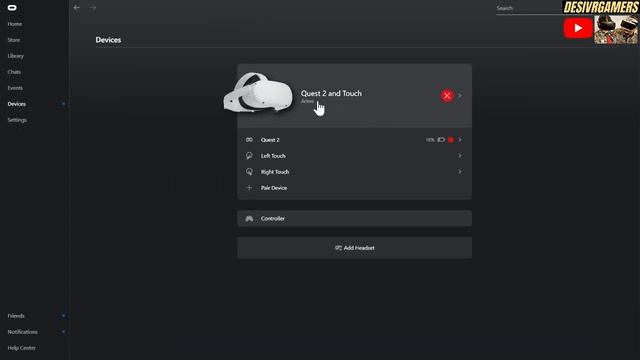This screenshot has width=640, height=360.
Task: Open the Library section
Action: 16,56
